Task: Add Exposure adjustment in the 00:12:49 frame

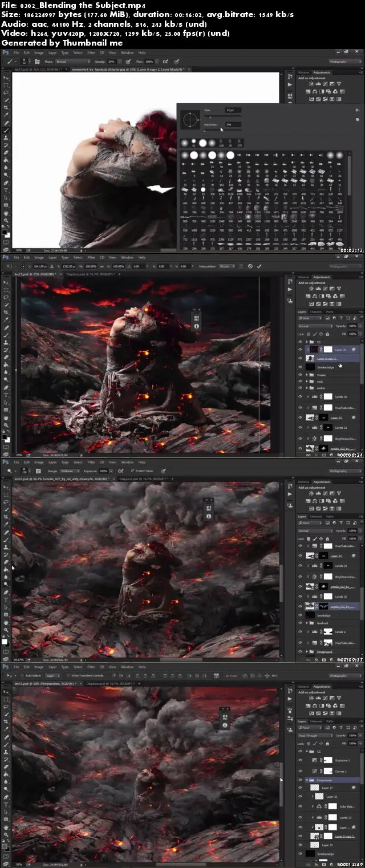Action: click(332, 698)
